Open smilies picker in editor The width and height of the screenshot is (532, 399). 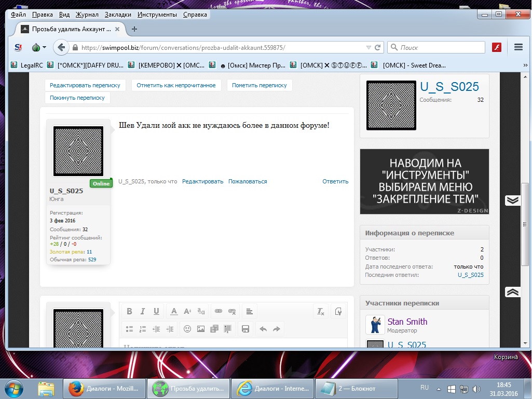pyautogui.click(x=187, y=329)
